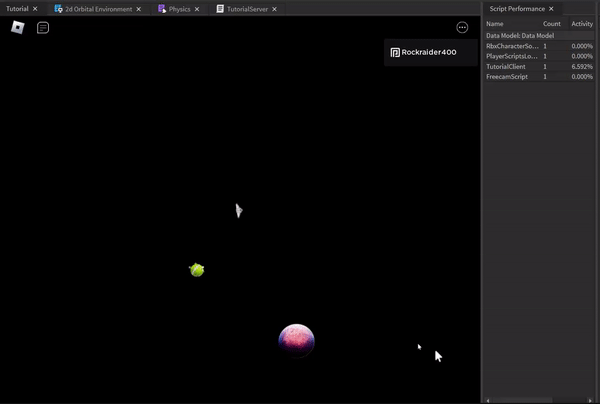Close the Script Performance panel
The height and width of the screenshot is (404, 600).
(x=551, y=8)
